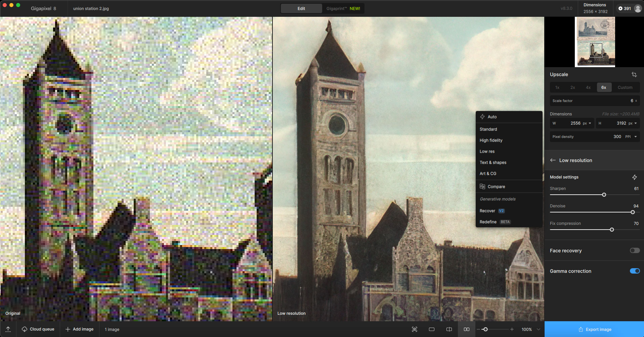Switch to split slider view icon
This screenshot has width=644, height=337.
click(449, 329)
